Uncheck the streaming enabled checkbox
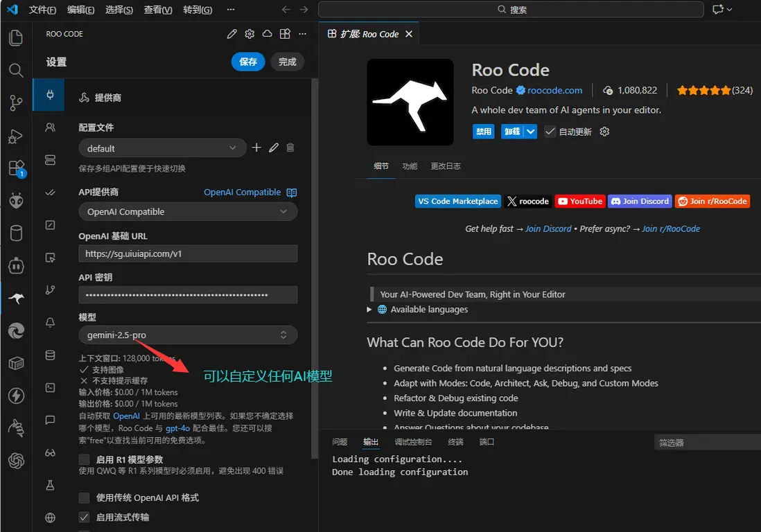This screenshot has height=532, width=761. point(84,517)
